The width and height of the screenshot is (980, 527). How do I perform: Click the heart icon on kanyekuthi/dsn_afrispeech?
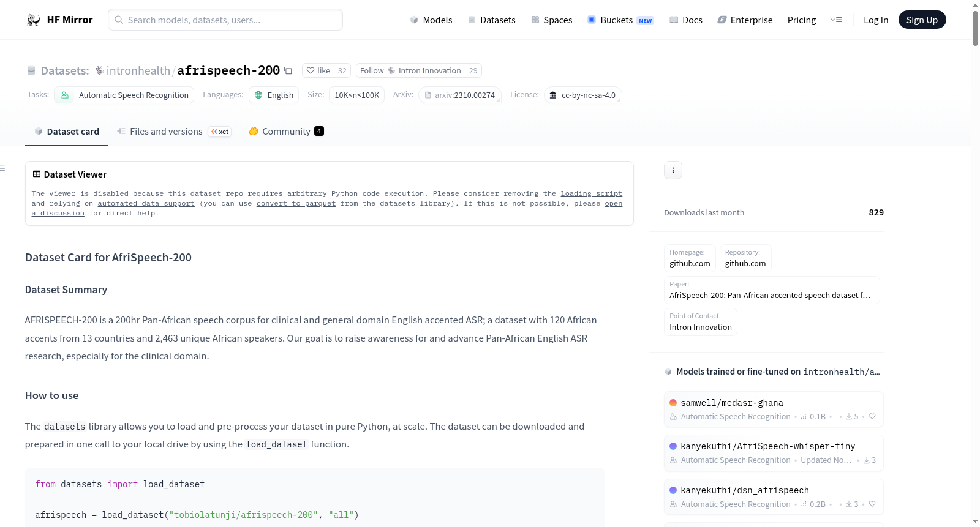click(x=872, y=504)
